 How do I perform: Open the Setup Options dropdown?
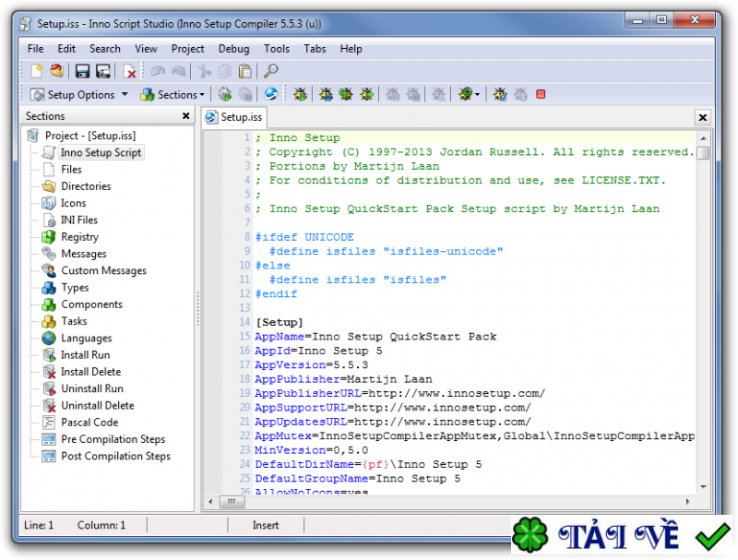click(78, 93)
